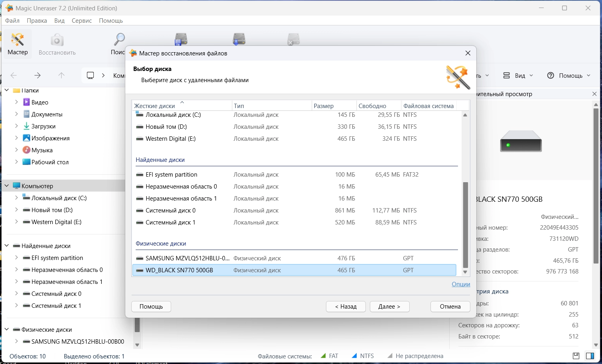Click Далее > to continue the wizard
This screenshot has height=364, width=602.
coord(389,307)
